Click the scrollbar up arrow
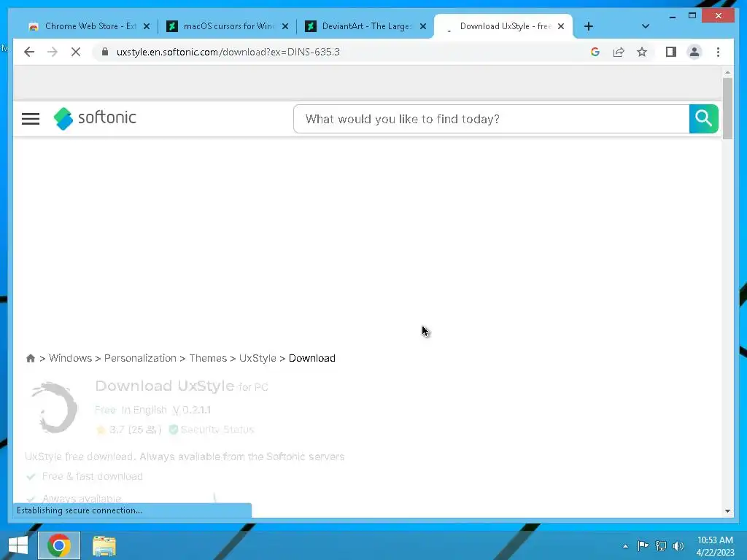The height and width of the screenshot is (560, 747). pyautogui.click(x=727, y=72)
